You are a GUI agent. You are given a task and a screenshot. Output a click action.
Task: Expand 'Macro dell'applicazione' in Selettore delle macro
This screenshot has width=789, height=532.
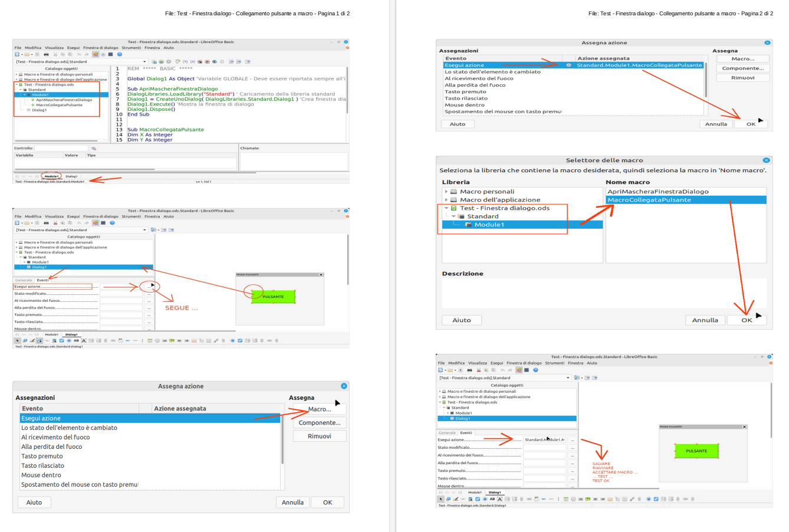[x=446, y=200]
